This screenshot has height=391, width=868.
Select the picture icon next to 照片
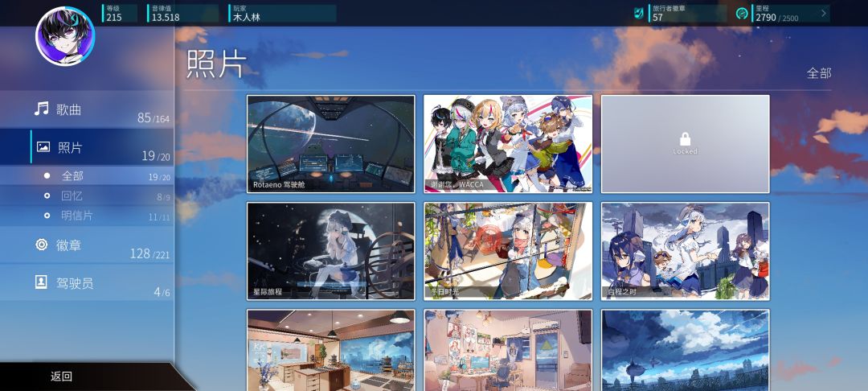click(43, 146)
